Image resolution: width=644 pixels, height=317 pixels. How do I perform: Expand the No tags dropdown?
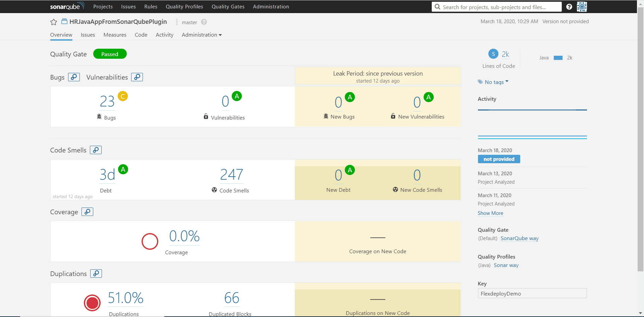coord(493,82)
